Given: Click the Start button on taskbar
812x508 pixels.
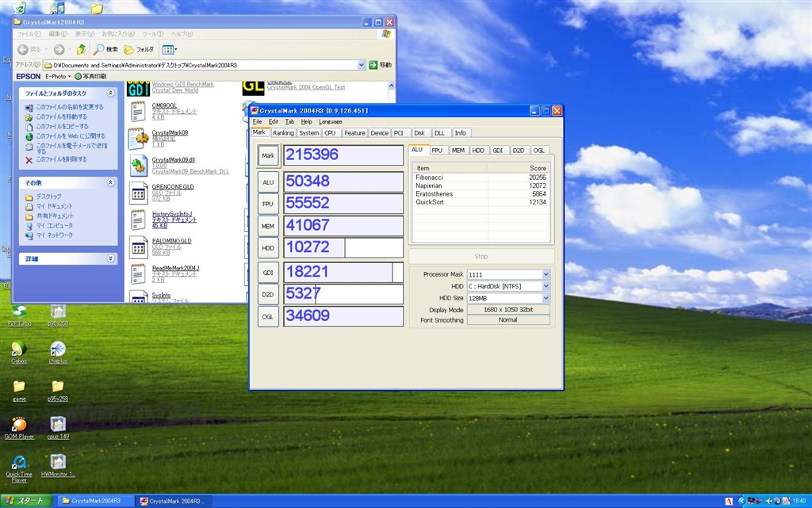Looking at the screenshot, I should click(x=26, y=501).
